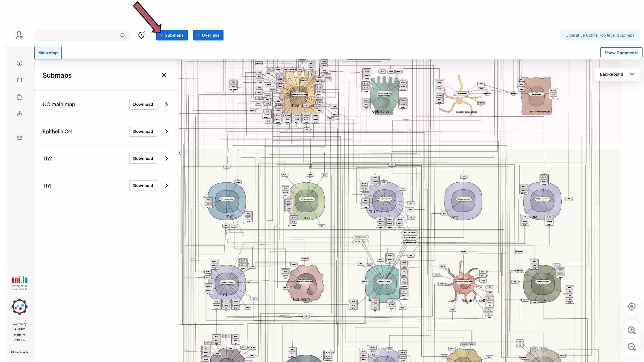
Task: Open the UC main map submap arrow
Action: pos(166,104)
